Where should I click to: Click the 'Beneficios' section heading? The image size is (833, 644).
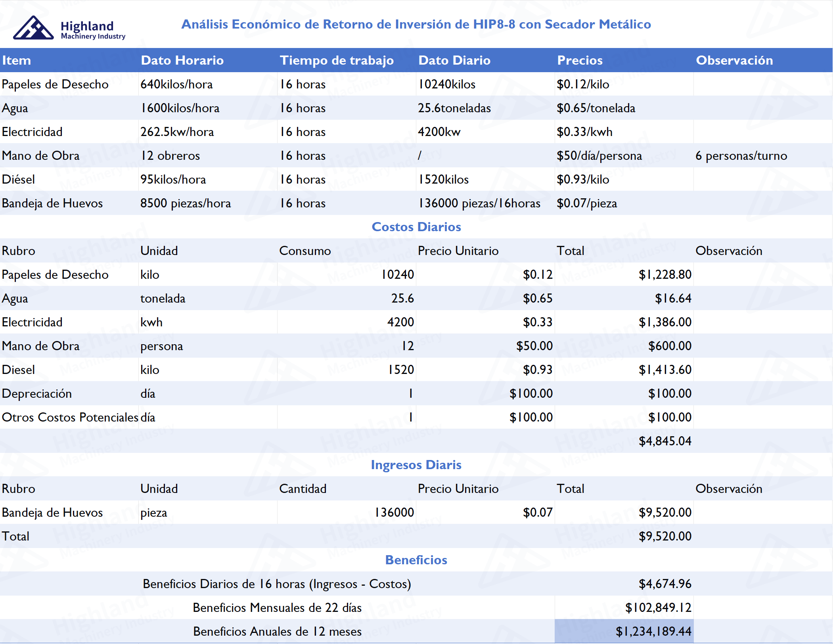pyautogui.click(x=416, y=560)
